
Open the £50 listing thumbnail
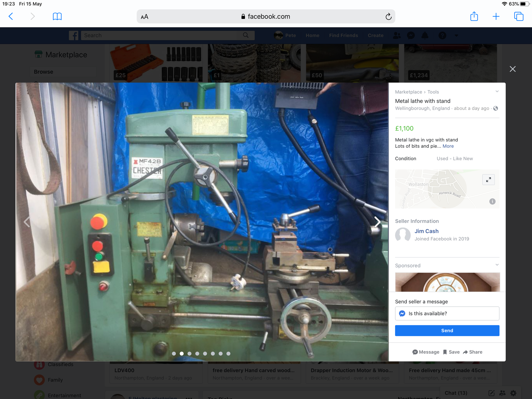352,63
